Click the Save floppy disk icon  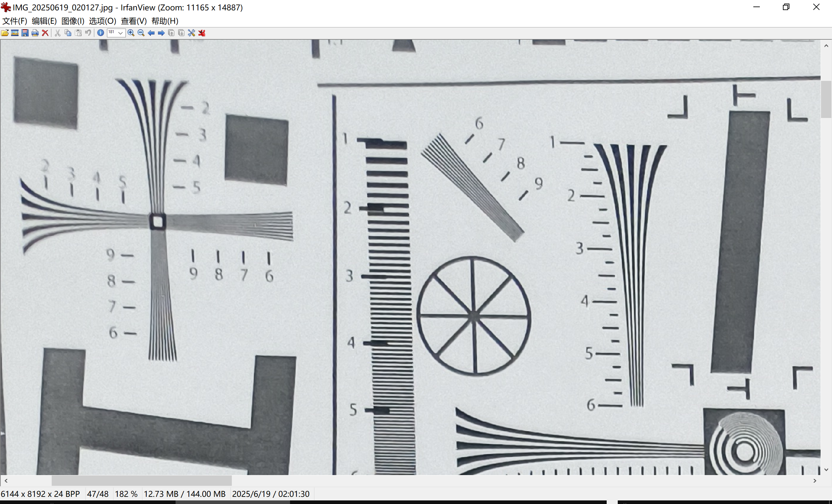pos(25,33)
